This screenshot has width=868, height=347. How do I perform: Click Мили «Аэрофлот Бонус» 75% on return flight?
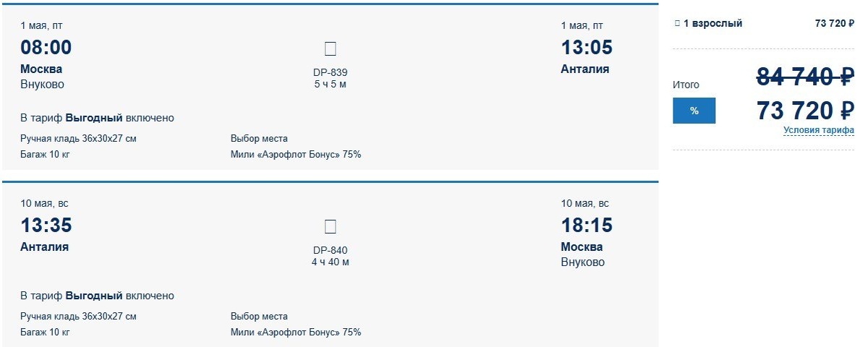[x=295, y=333]
